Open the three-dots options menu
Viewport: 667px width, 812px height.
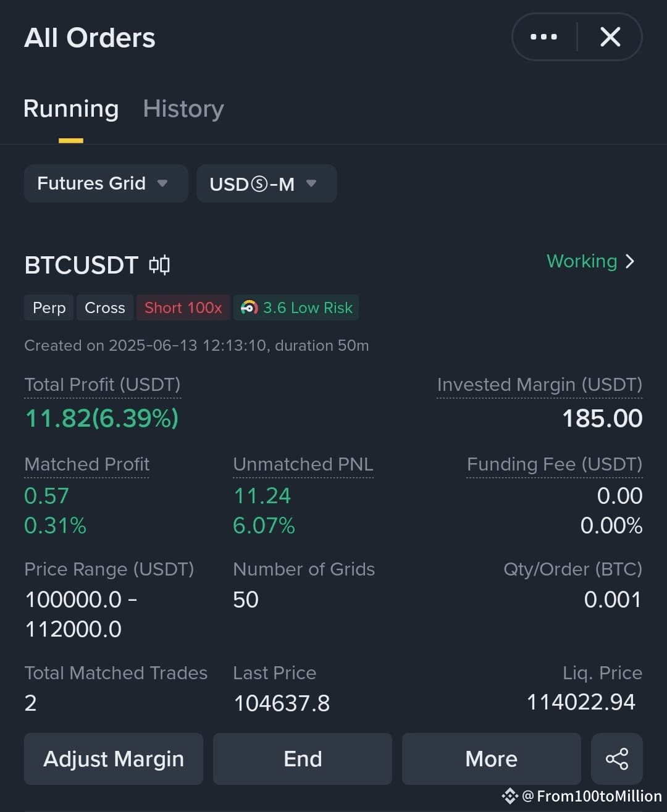pos(543,37)
